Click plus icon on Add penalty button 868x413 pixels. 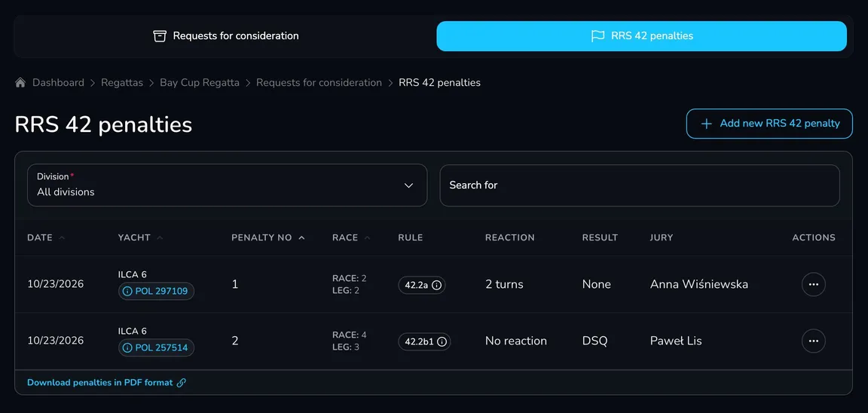(x=706, y=124)
